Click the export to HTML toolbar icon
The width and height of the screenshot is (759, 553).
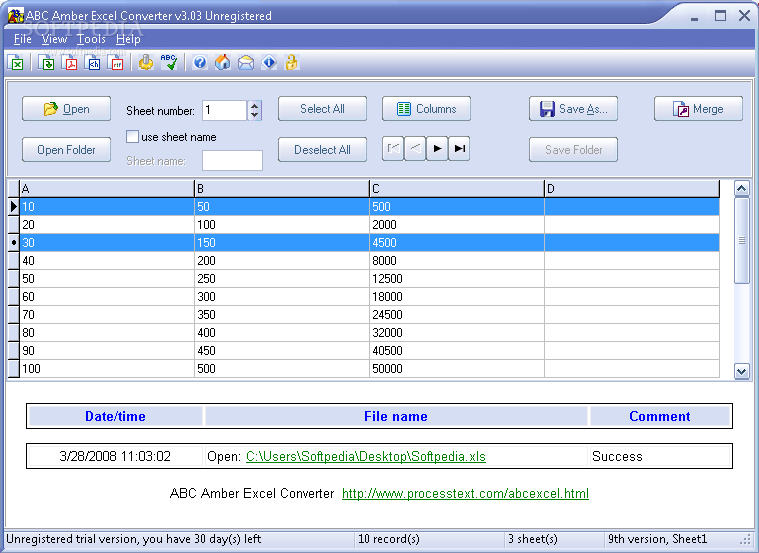tap(93, 62)
